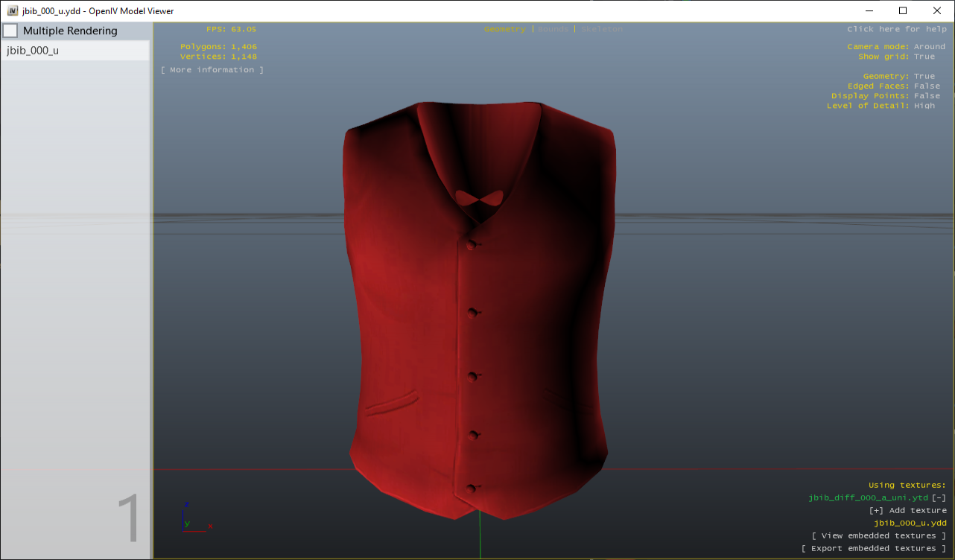Turn on Display Points
Image resolution: width=955 pixels, height=560 pixels.
pos(927,96)
